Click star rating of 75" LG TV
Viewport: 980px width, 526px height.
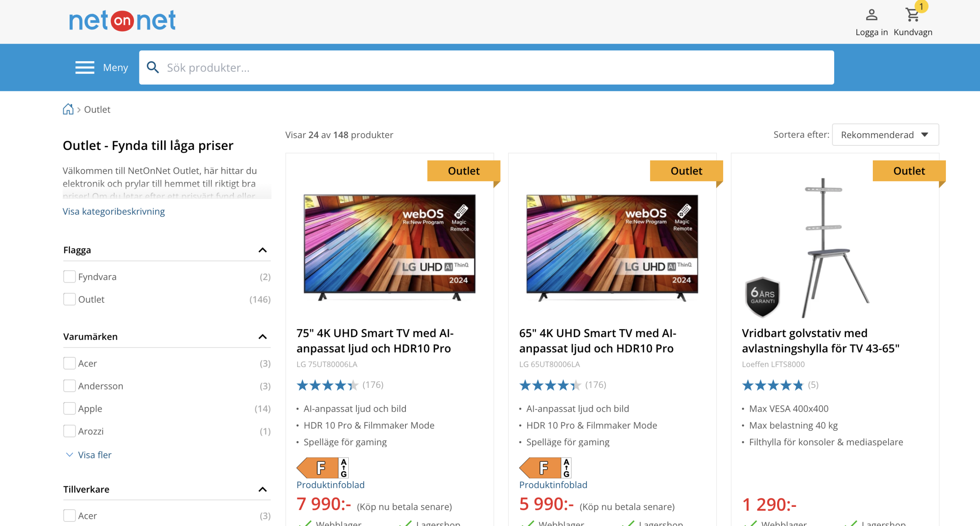pyautogui.click(x=327, y=385)
